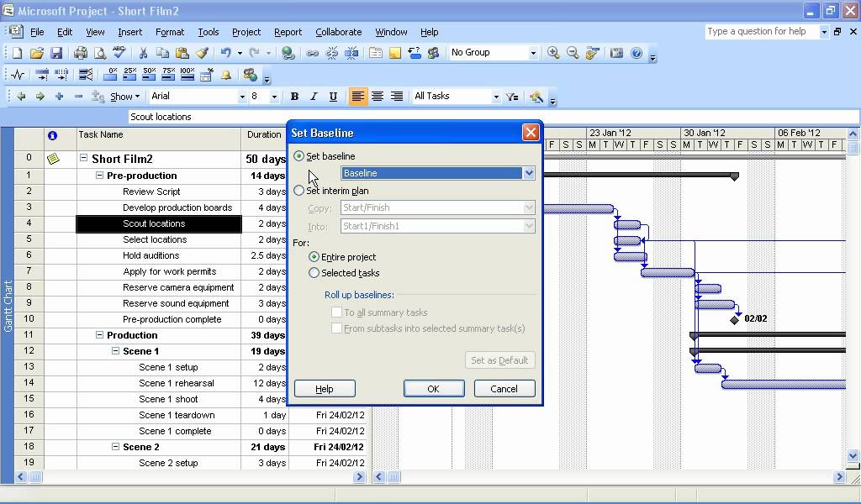Image resolution: width=861 pixels, height=504 pixels.
Task: Open the File menu
Action: click(37, 32)
